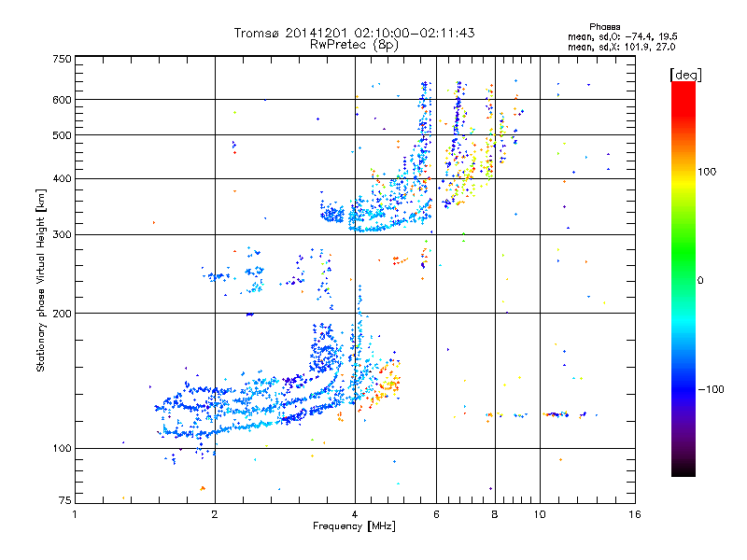Click the colorbar tick label '100'
This screenshot has width=747, height=560.
coord(707,172)
